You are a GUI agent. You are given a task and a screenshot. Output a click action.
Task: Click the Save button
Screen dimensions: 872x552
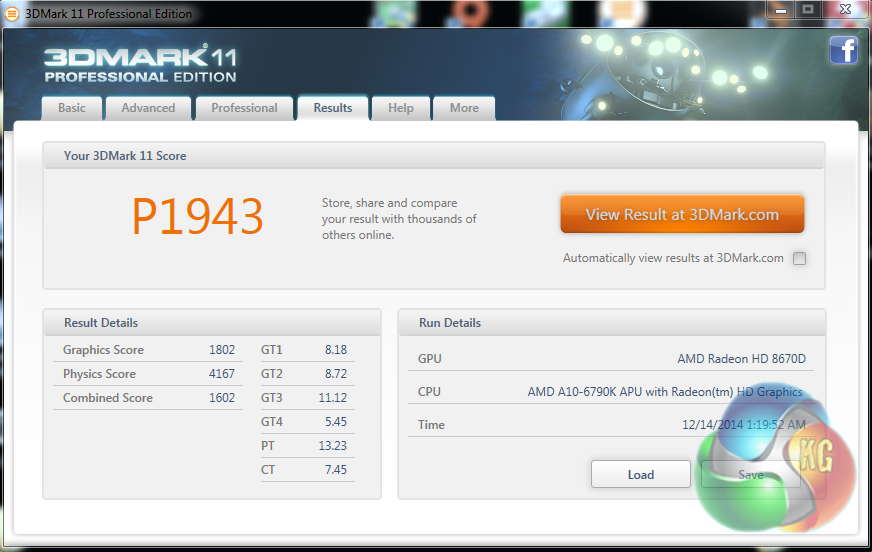750,475
